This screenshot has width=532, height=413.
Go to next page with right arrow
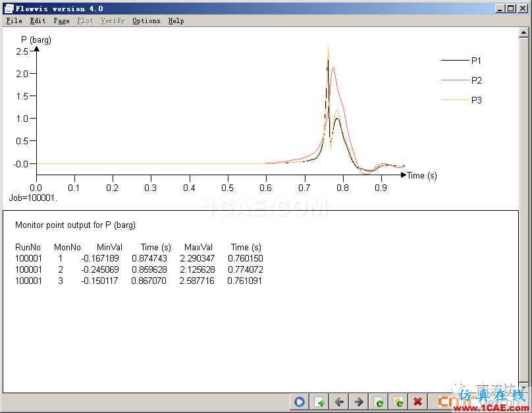tap(359, 402)
